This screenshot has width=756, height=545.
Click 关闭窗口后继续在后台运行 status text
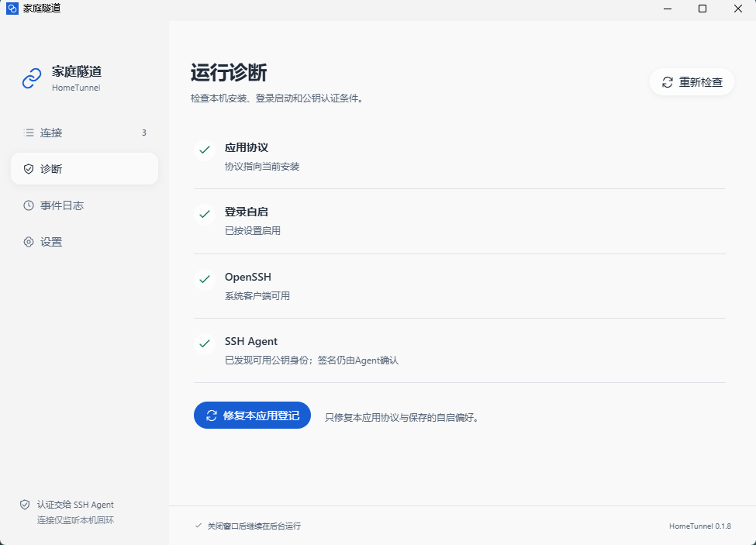(254, 526)
